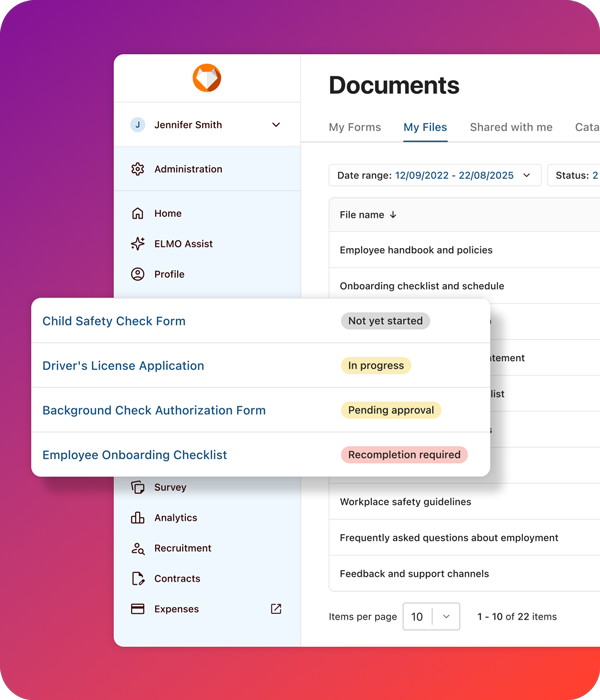Click the Home house icon
The width and height of the screenshot is (600, 700).
pyautogui.click(x=138, y=213)
